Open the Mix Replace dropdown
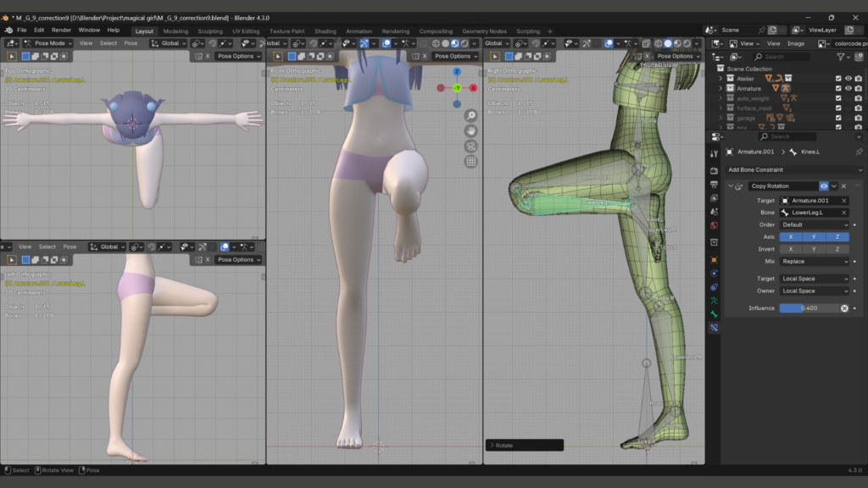The width and height of the screenshot is (868, 488). (814, 262)
